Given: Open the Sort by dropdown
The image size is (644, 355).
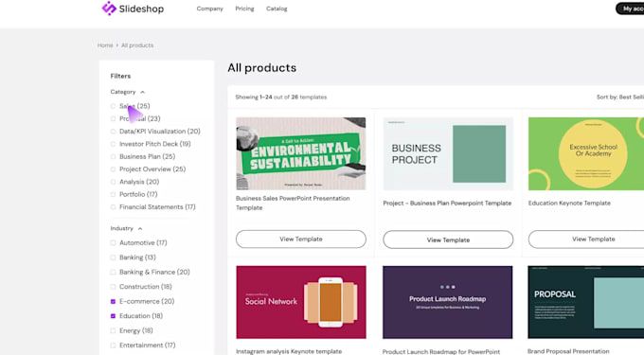Looking at the screenshot, I should [619, 98].
